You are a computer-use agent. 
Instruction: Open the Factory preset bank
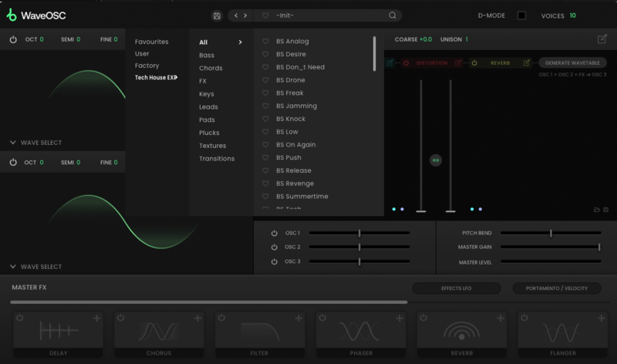point(147,66)
